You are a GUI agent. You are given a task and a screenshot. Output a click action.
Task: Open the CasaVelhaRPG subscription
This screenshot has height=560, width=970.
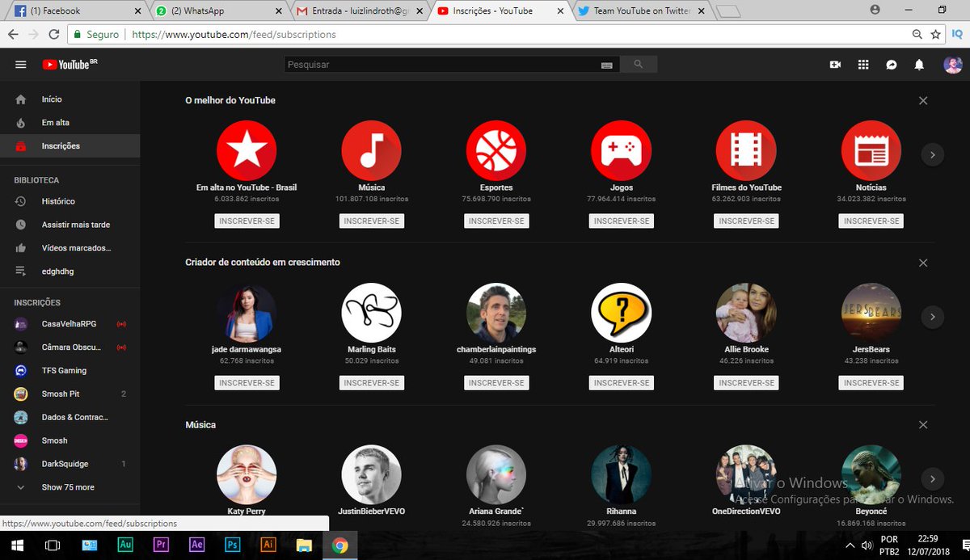point(70,324)
